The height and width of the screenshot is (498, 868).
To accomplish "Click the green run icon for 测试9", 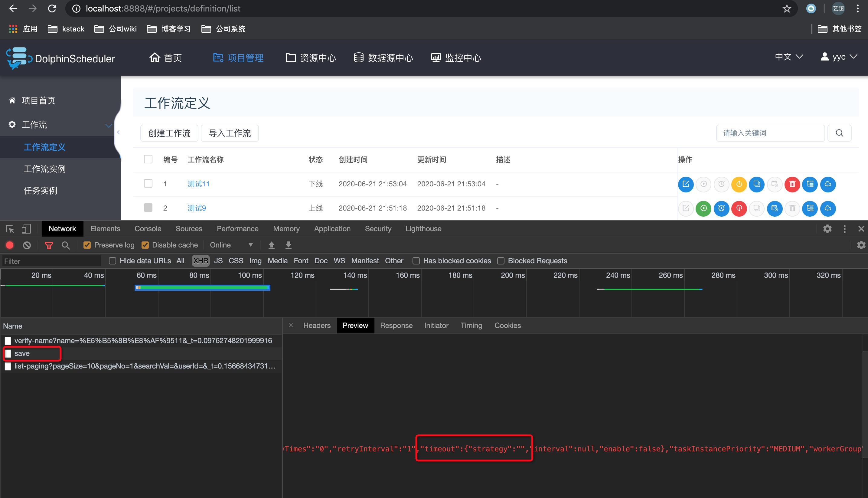I will click(x=703, y=208).
